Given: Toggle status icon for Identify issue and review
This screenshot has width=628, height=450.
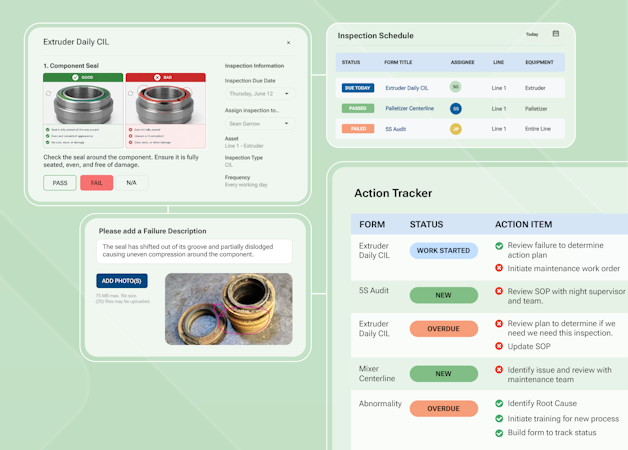Looking at the screenshot, I should pyautogui.click(x=499, y=370).
